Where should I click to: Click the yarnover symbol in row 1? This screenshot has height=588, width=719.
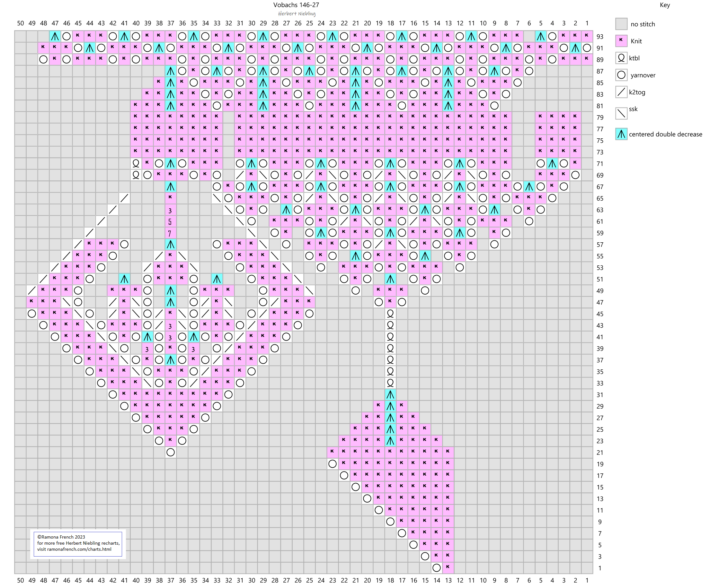[437, 568]
